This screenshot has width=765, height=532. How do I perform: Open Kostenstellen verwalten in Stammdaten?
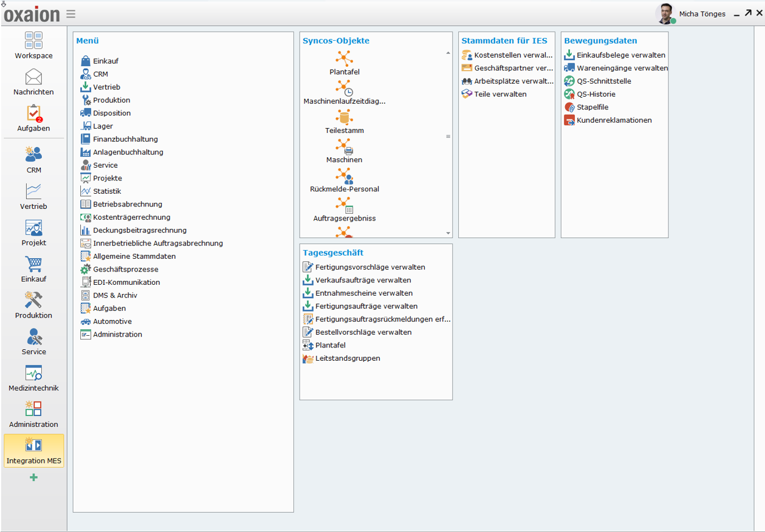pos(507,55)
